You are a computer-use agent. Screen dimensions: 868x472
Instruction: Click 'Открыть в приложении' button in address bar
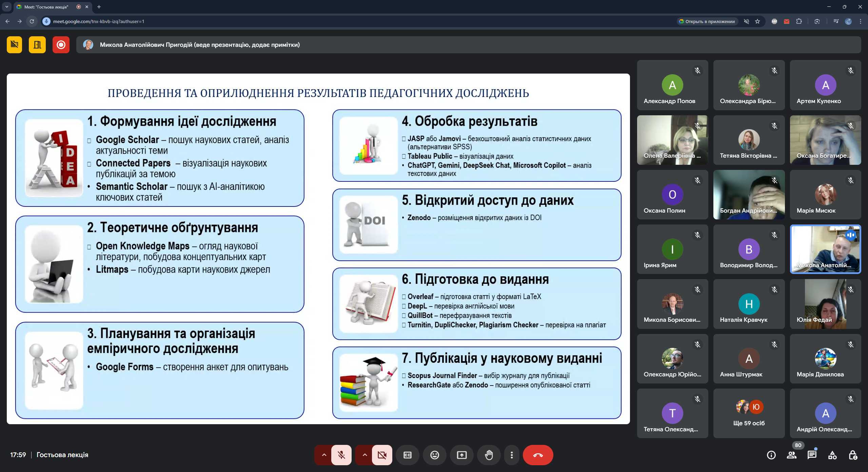coord(707,21)
